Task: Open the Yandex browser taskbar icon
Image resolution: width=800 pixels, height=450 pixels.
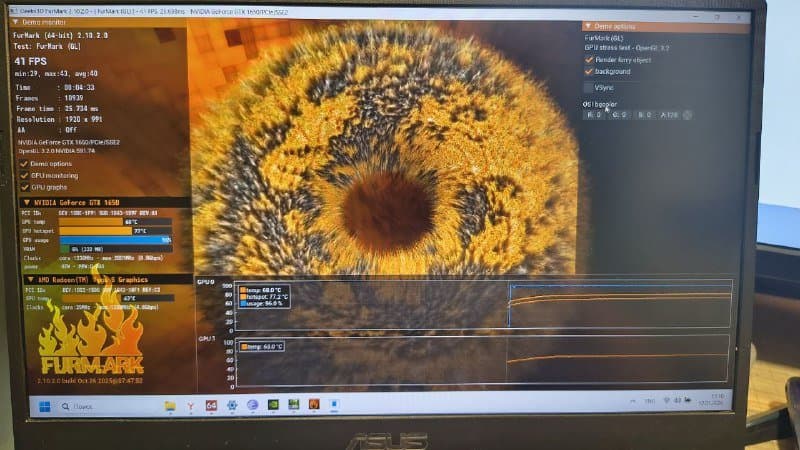Action: pos(191,405)
